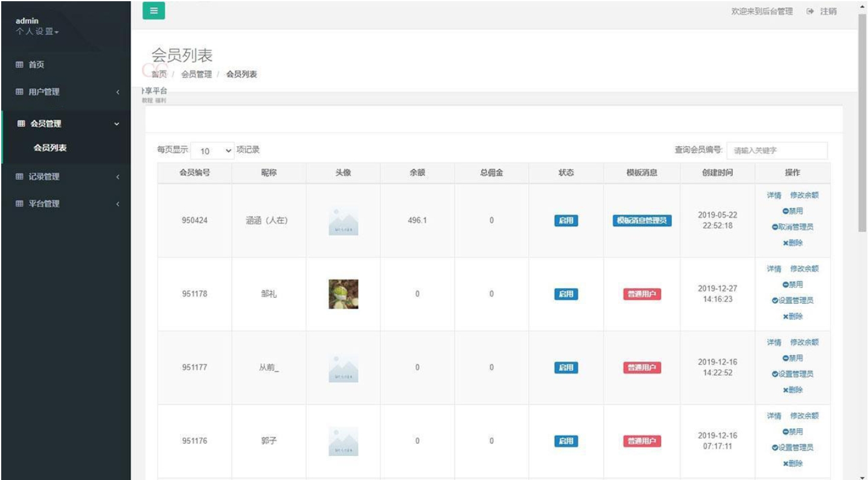
Task: Open the 每页显示 records-per-page dropdown
Action: pyautogui.click(x=213, y=151)
